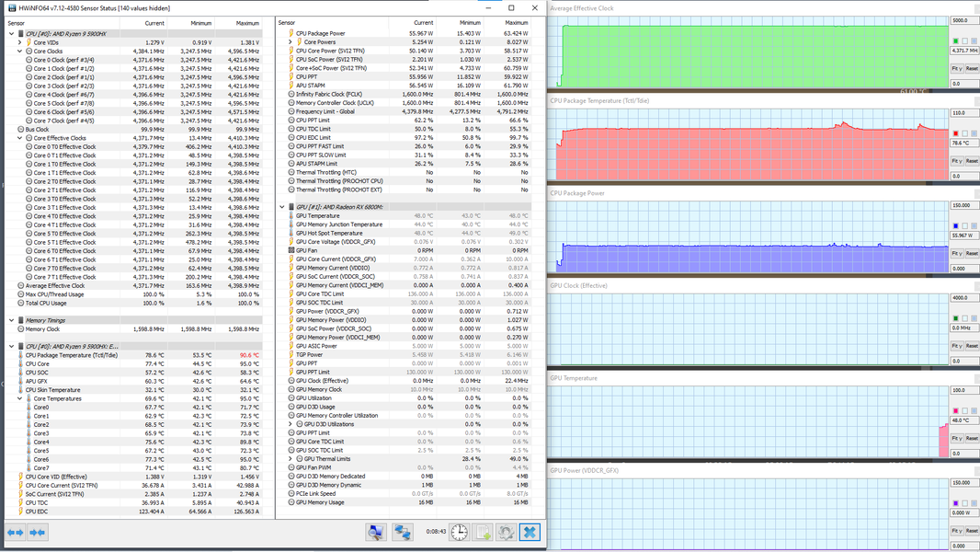Collapse the GPU AMD Radeon RX 6800M section
This screenshot has width=980, height=552.
click(x=282, y=207)
